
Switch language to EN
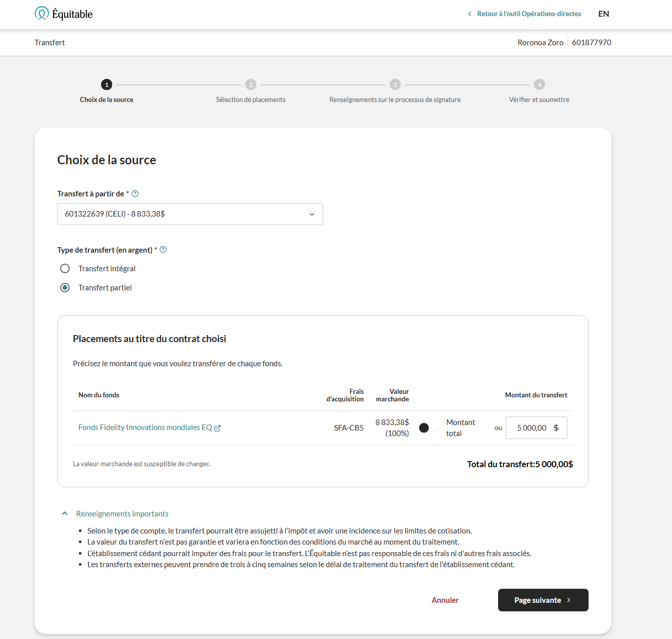(x=603, y=14)
